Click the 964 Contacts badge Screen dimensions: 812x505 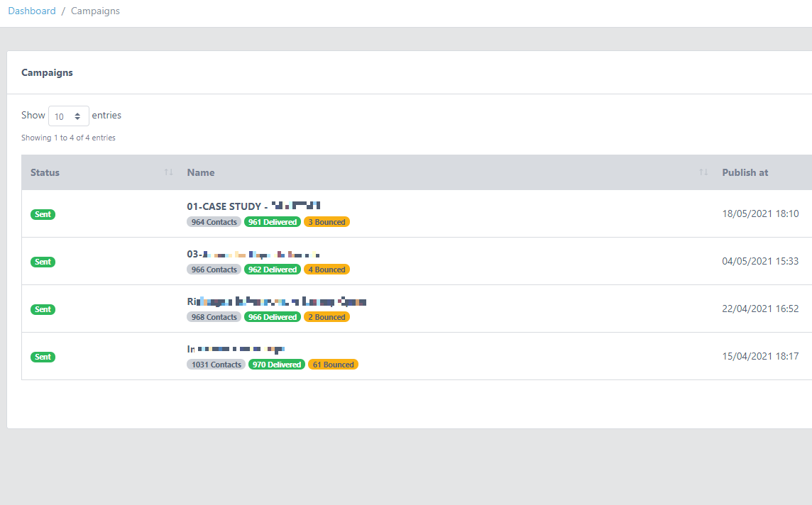click(214, 221)
